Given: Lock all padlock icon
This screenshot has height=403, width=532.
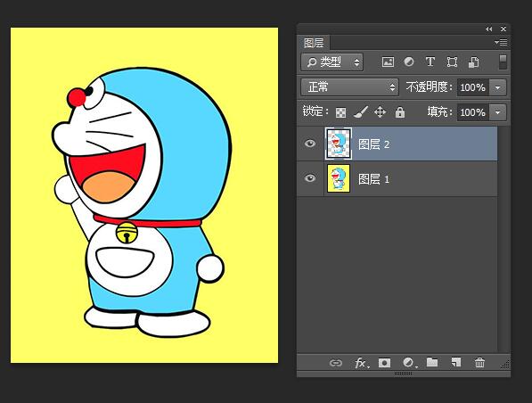Looking at the screenshot, I should (400, 112).
